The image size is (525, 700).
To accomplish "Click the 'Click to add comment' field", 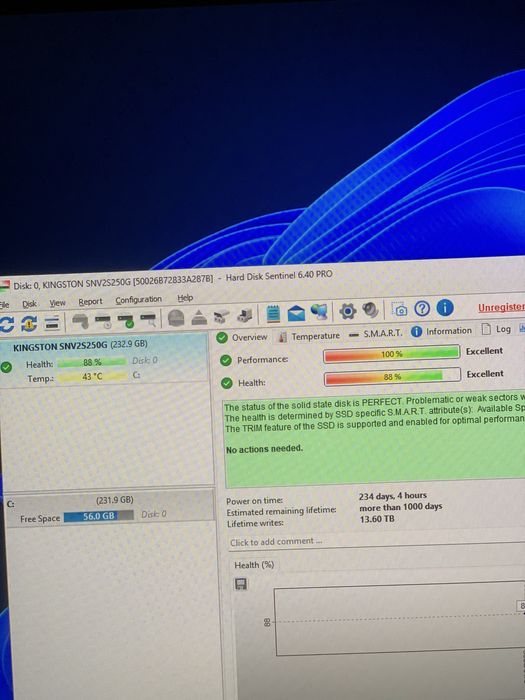I will 376,541.
